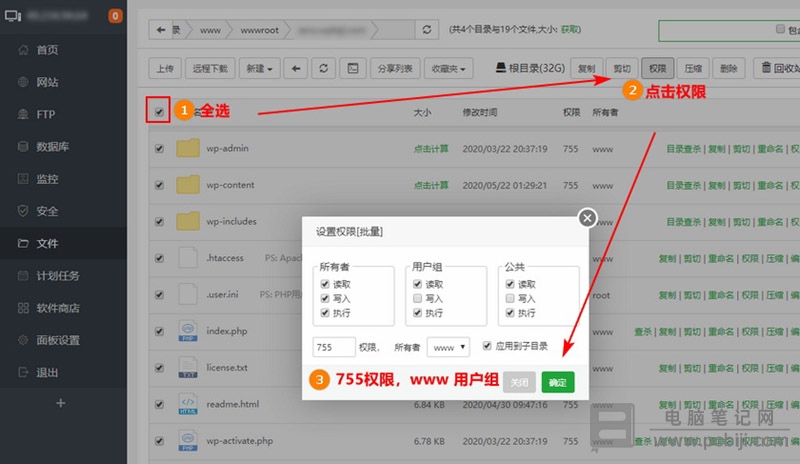
Task: Expand the 新建 new dropdown
Action: [259, 68]
